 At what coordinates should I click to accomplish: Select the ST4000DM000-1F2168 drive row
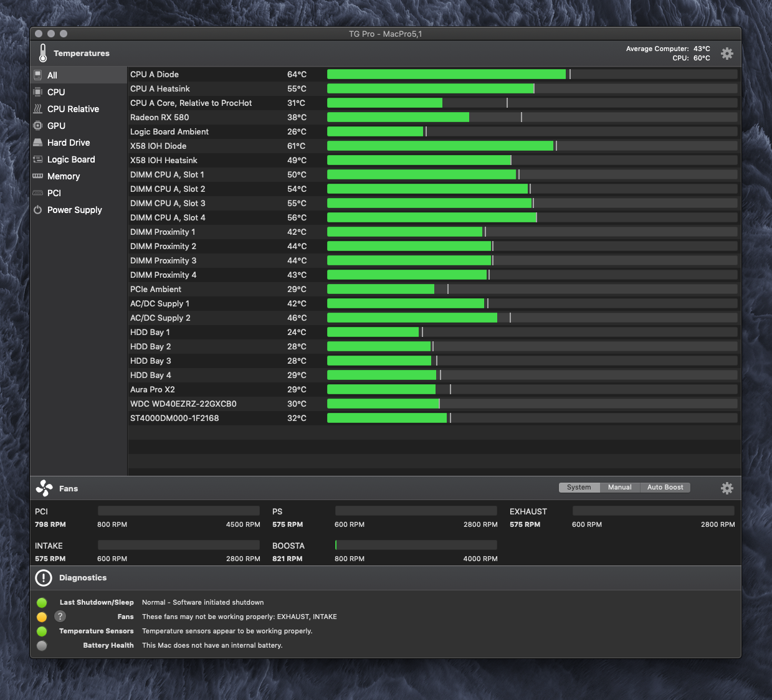pyautogui.click(x=434, y=418)
